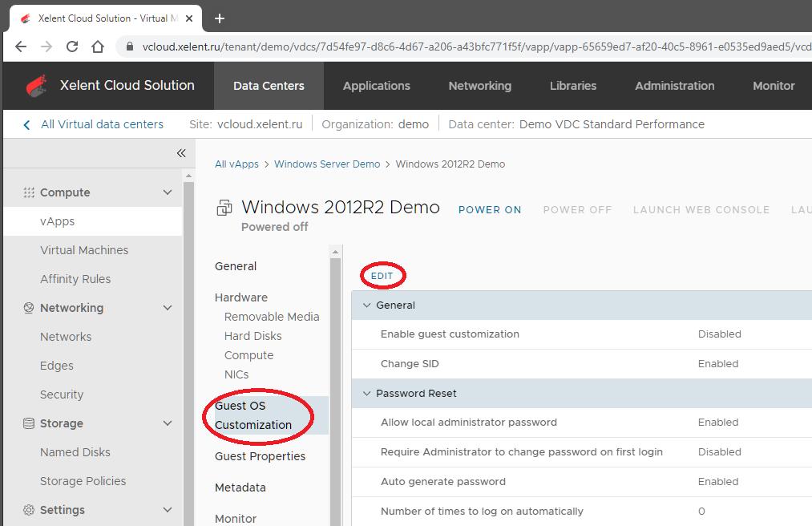Click the site lock security icon
Viewport: 812px width, 526px height.
click(130, 47)
